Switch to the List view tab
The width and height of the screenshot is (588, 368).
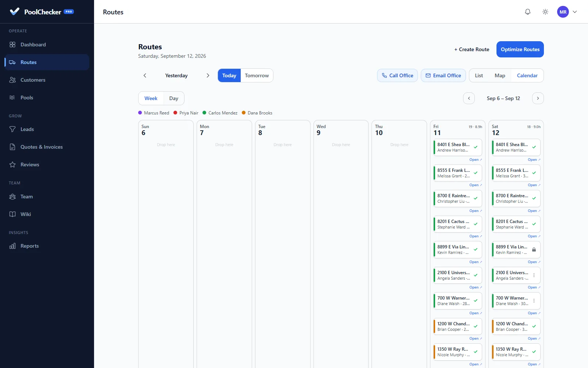pyautogui.click(x=479, y=75)
